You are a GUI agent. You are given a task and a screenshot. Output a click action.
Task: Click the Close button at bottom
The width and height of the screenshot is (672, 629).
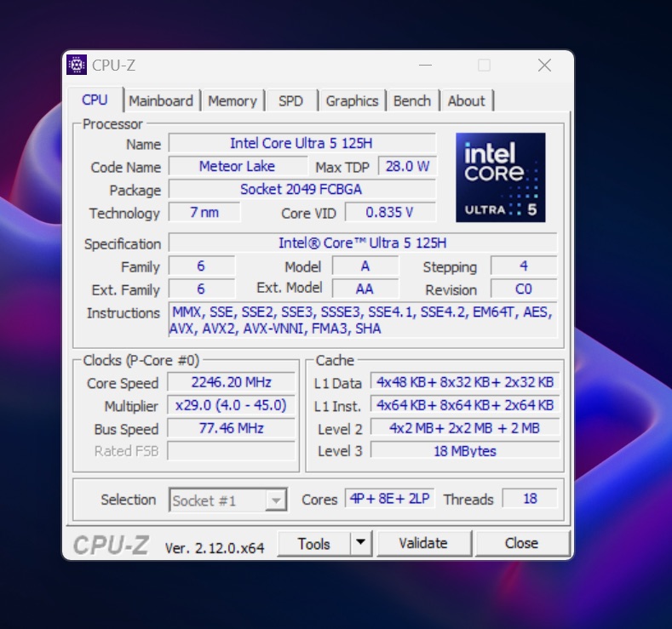(x=521, y=543)
